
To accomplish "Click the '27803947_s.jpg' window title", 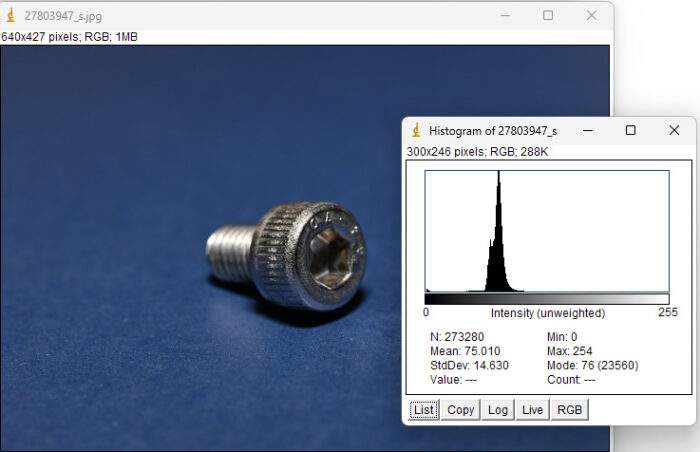I will [63, 16].
